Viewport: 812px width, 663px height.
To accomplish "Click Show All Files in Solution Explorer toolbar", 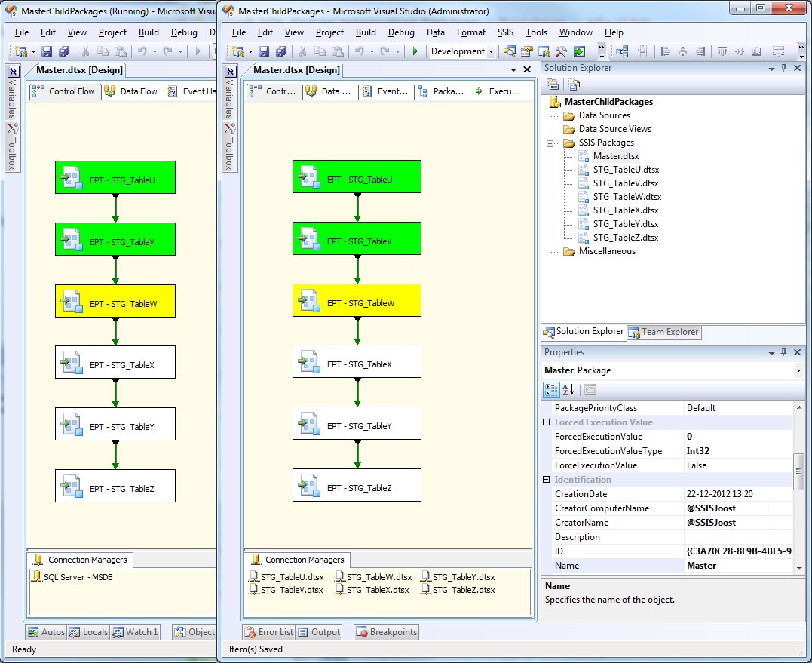I will pyautogui.click(x=574, y=84).
